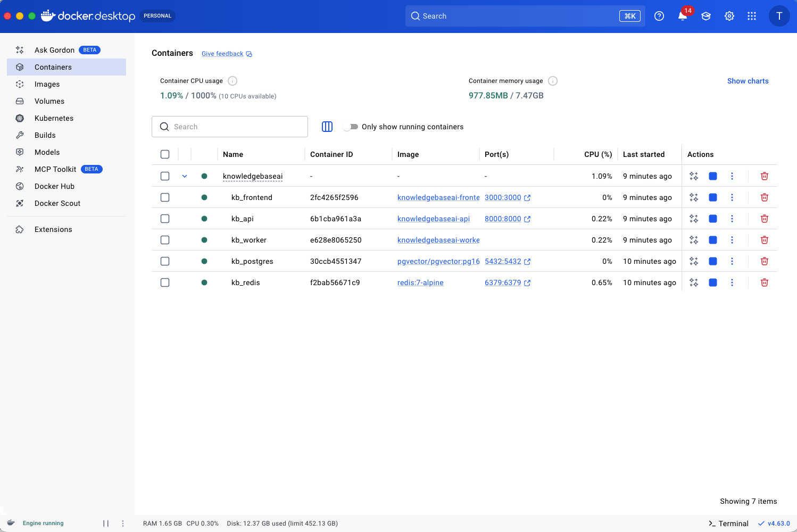The width and height of the screenshot is (797, 532).
Task: Open more actions menu for kb_worker
Action: tap(732, 240)
